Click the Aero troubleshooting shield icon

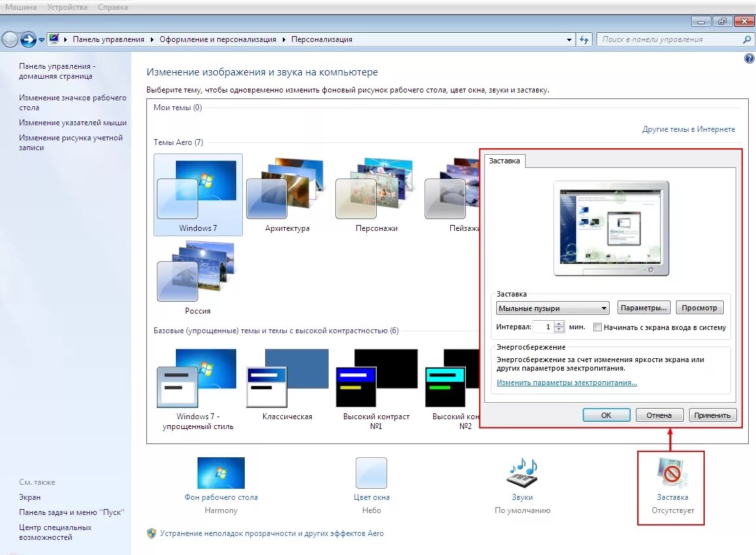pyautogui.click(x=152, y=533)
